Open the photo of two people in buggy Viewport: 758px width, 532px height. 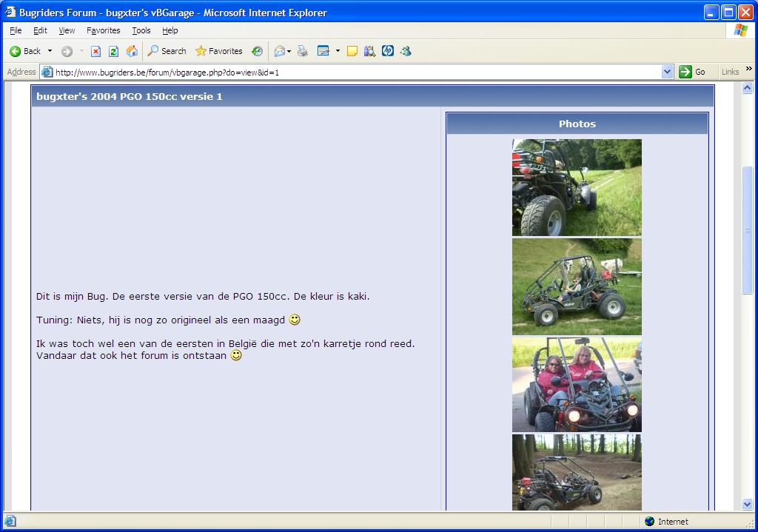coord(577,385)
